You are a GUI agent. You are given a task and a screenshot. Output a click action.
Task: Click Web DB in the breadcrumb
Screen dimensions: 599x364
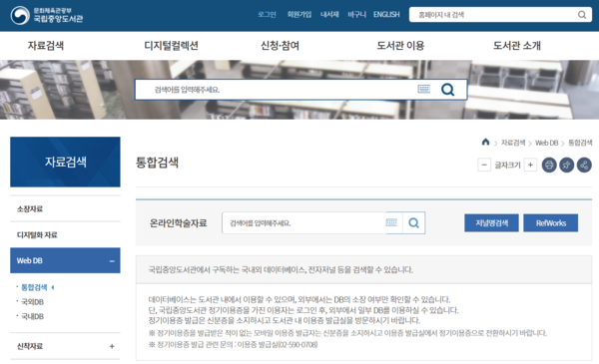tap(546, 143)
